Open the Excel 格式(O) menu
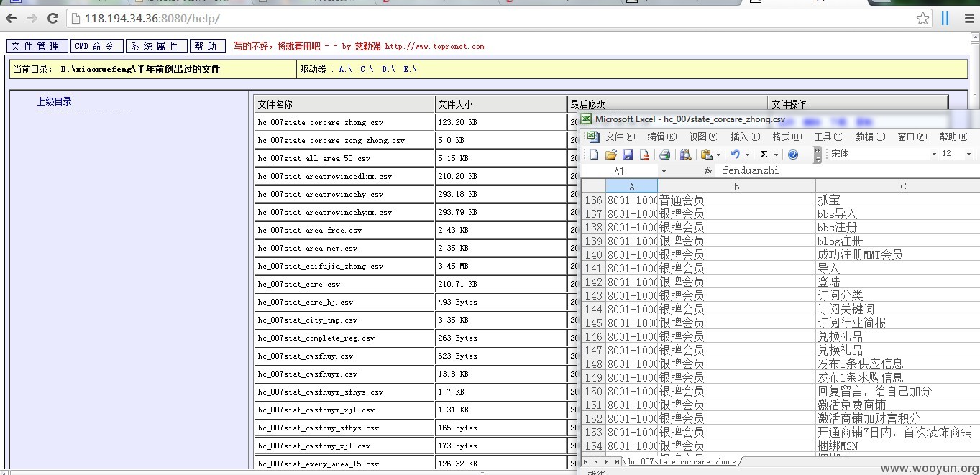 coord(787,137)
